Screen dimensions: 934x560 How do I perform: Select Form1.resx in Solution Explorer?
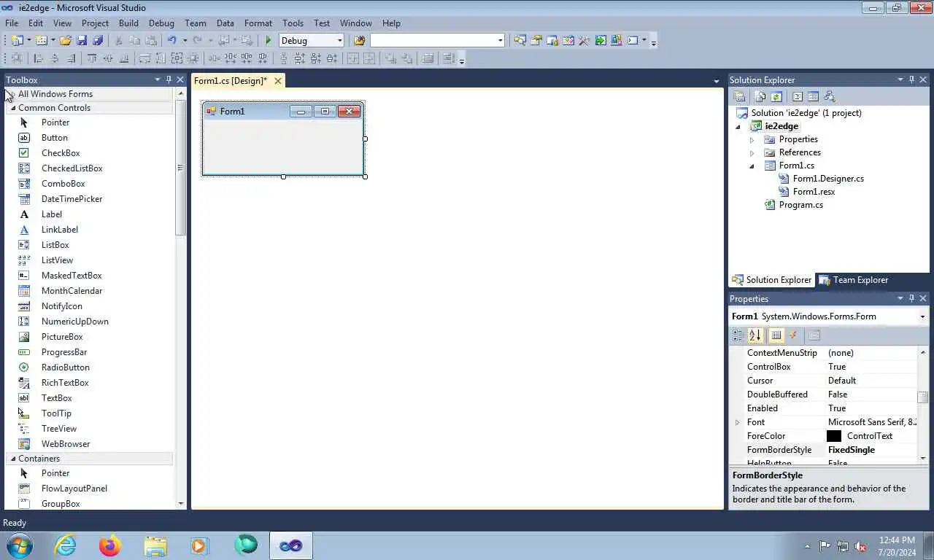814,192
